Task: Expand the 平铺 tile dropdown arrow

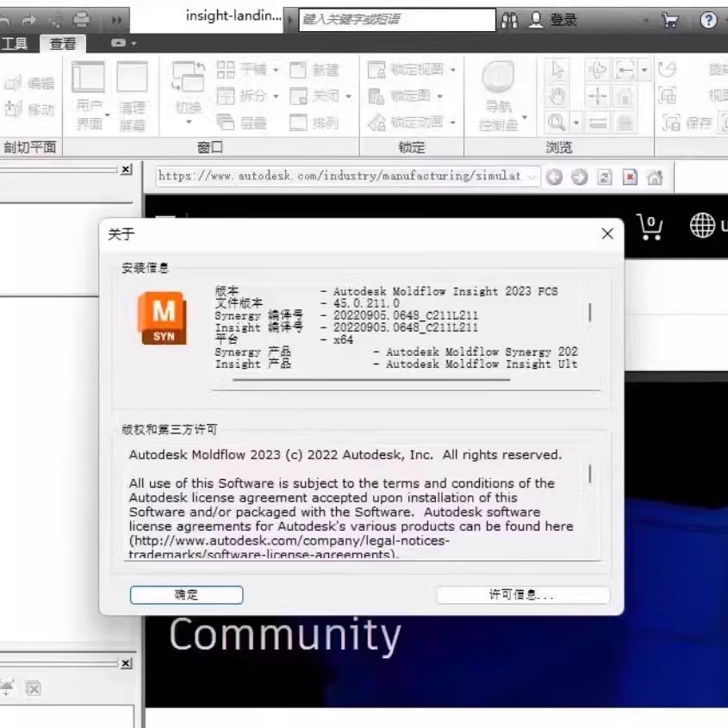Action: tap(276, 71)
